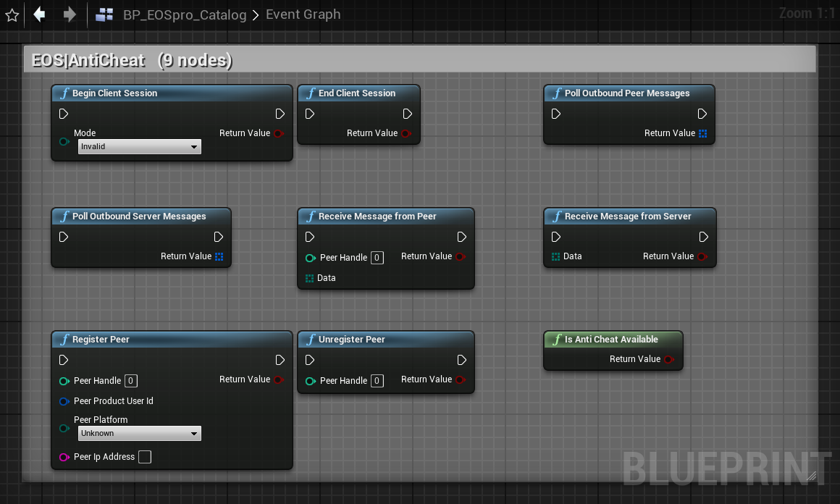The image size is (840, 504).
Task: Go forward with the right arrow
Action: coord(70,14)
